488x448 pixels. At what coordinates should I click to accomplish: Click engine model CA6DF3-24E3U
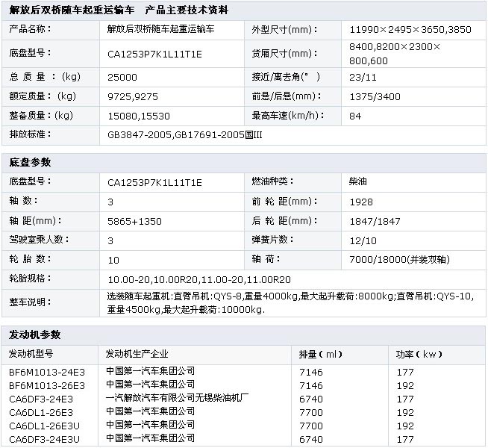point(44,438)
